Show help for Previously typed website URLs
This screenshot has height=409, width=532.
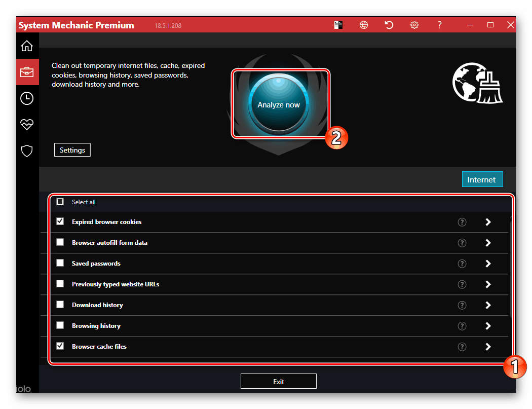point(462,284)
